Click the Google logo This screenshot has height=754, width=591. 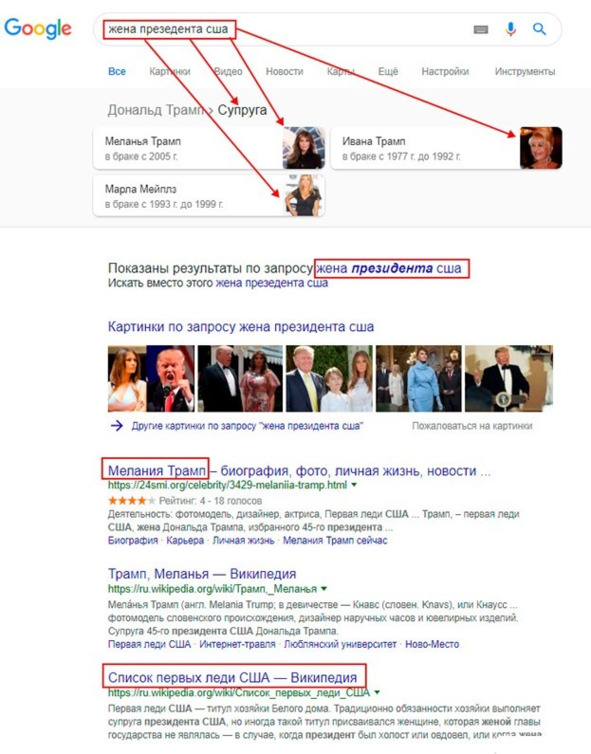[38, 29]
